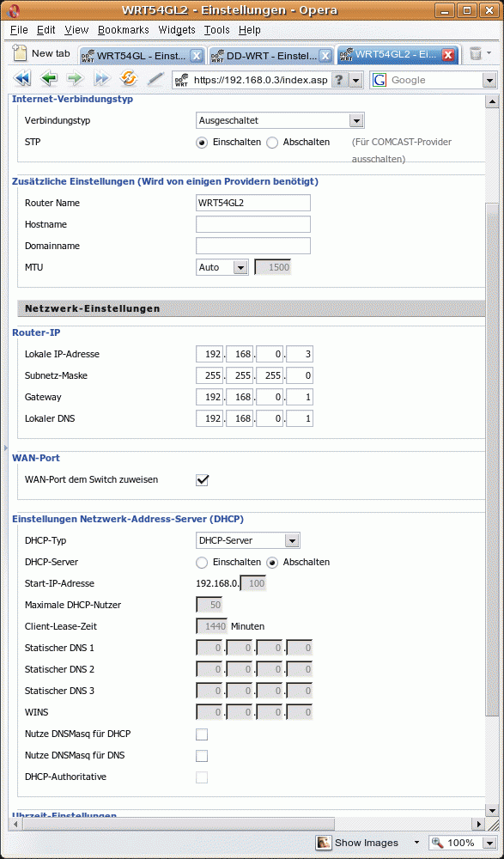Select DHCP-Server Abschalten radio button
Viewport: 504px width, 859px height.
pyautogui.click(x=272, y=562)
